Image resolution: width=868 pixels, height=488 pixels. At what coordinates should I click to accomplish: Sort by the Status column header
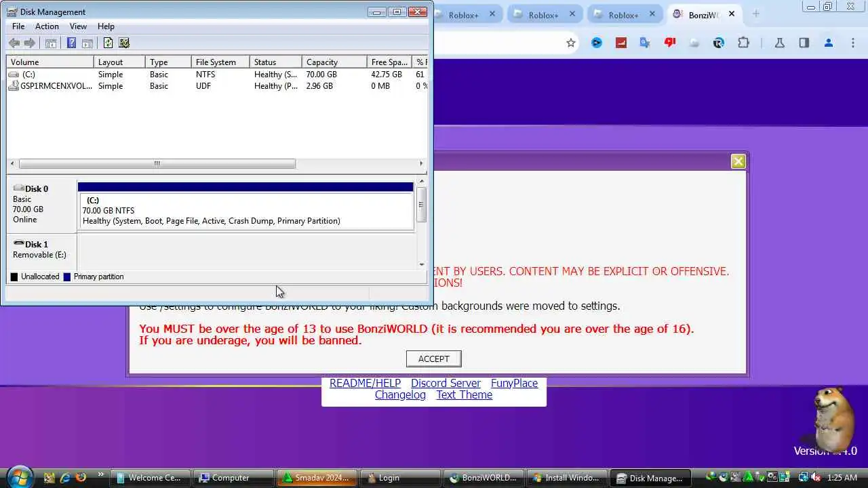[x=276, y=62]
